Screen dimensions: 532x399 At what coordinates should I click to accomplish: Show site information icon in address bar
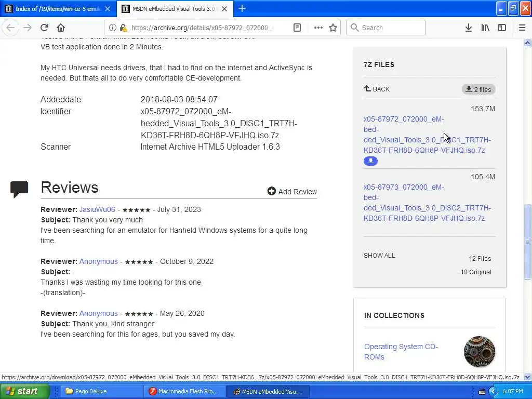coord(113,28)
